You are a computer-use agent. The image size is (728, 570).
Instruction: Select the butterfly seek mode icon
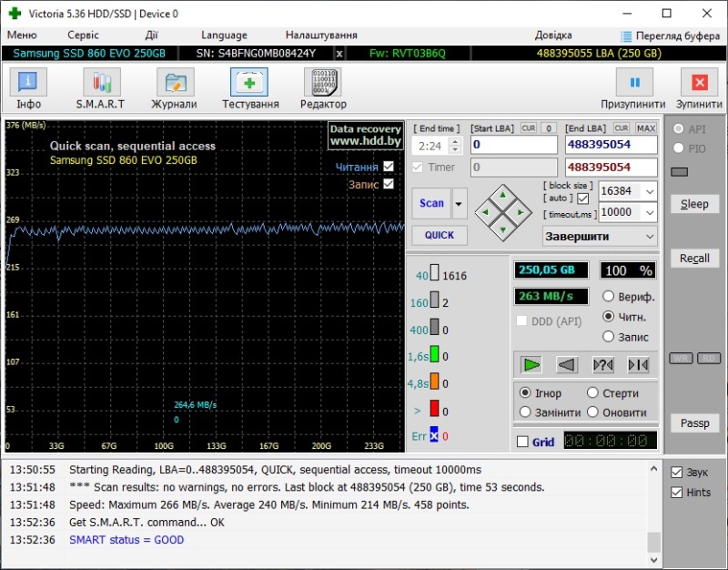point(639,365)
